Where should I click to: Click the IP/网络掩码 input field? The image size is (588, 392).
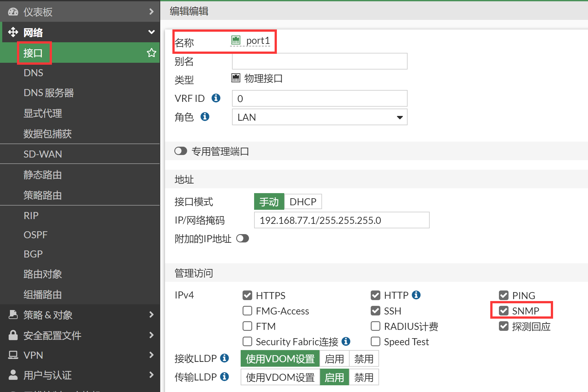pyautogui.click(x=341, y=220)
